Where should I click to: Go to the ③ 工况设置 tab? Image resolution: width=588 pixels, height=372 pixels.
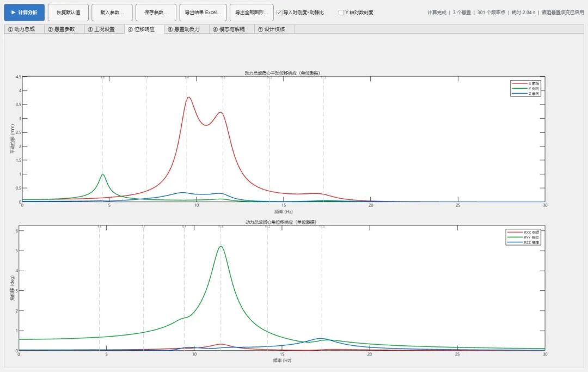tap(104, 29)
